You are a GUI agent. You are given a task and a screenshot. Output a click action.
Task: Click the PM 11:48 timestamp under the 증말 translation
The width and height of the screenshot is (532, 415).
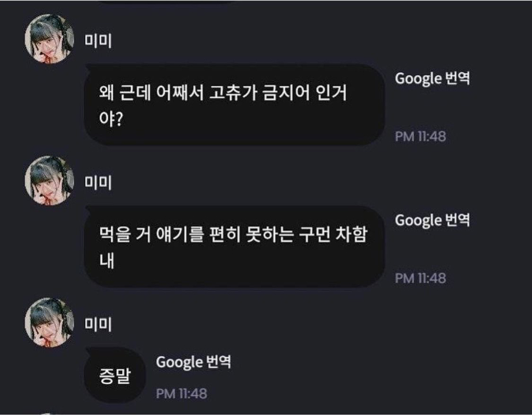click(x=181, y=394)
